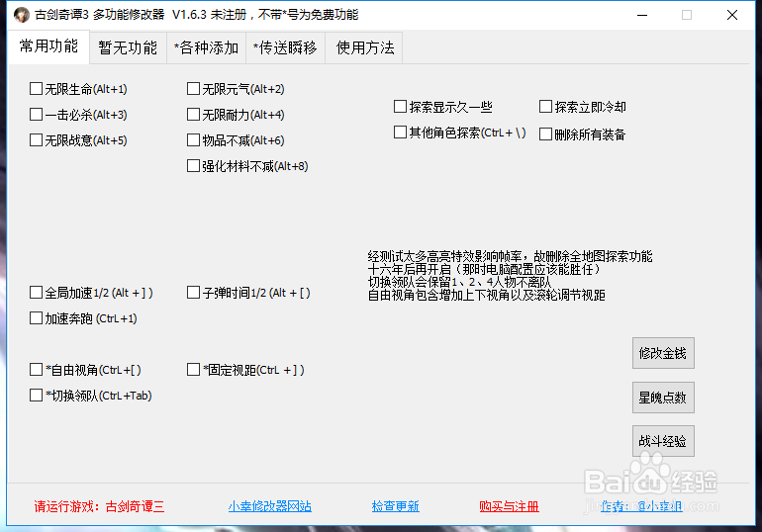
Task: Toggle 子弹时间1/2 checkbox
Action: (x=193, y=293)
